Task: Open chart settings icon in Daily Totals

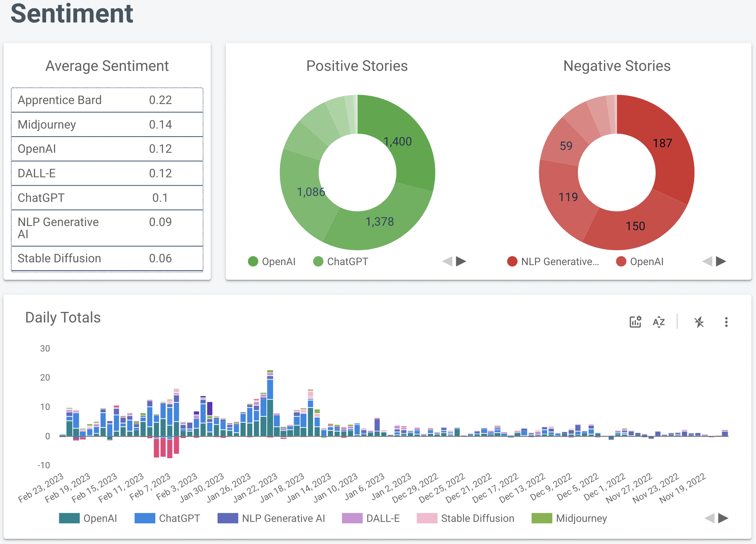Action: (x=635, y=322)
